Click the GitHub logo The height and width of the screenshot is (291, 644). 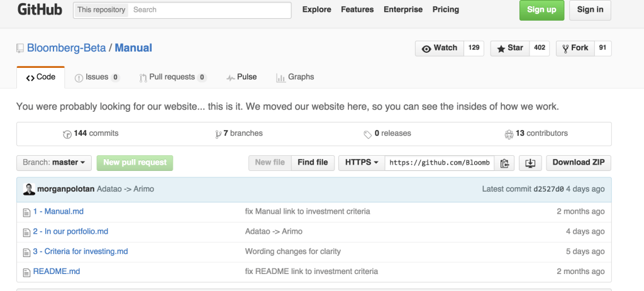click(x=40, y=10)
